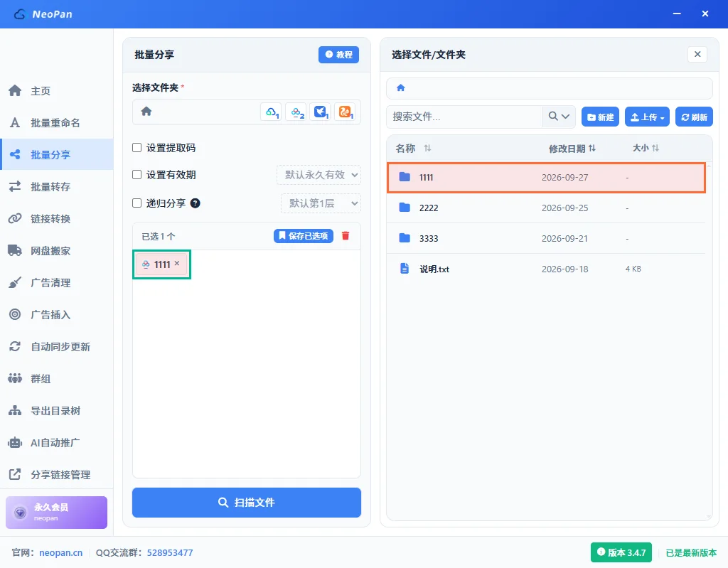Choose the orange cloud drive icon
728x568 pixels.
345,112
